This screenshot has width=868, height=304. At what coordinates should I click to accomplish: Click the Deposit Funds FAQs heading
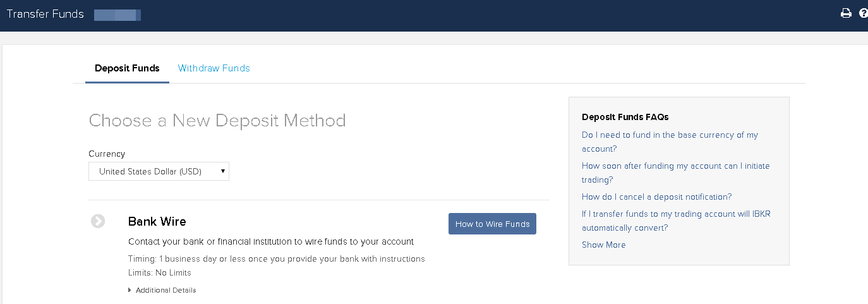pos(625,117)
